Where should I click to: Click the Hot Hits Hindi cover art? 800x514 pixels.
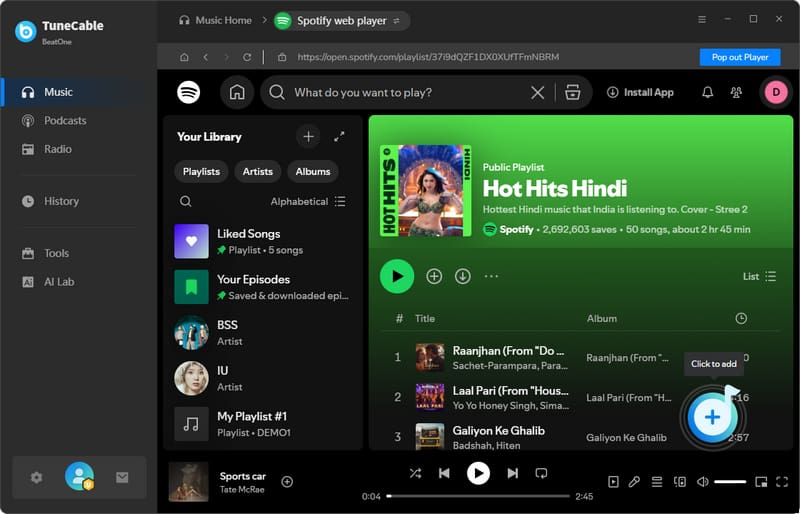click(426, 191)
